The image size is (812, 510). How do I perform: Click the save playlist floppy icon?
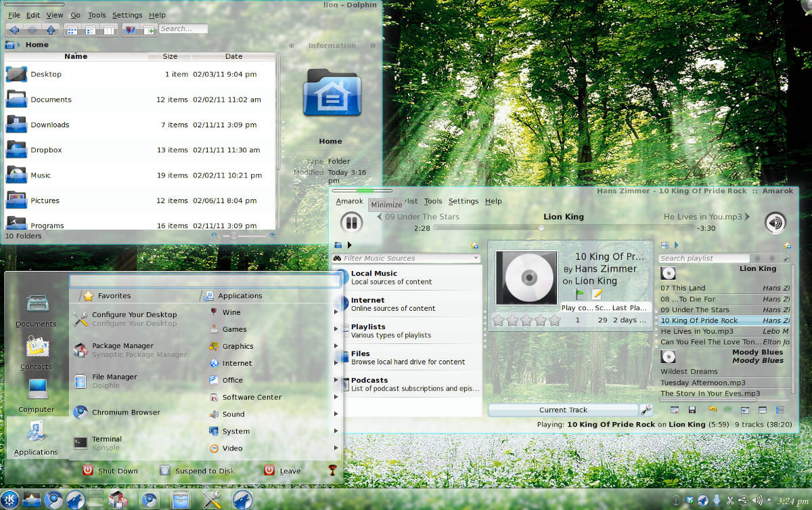692,410
